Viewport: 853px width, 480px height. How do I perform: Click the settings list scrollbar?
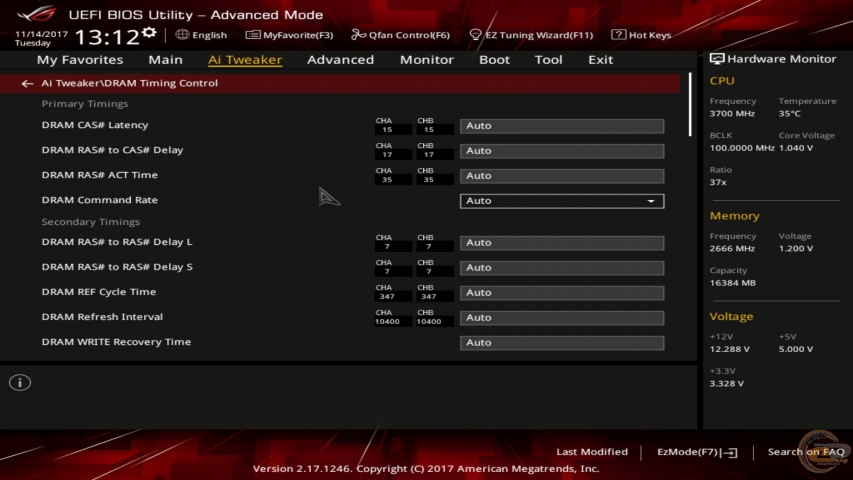coord(690,104)
